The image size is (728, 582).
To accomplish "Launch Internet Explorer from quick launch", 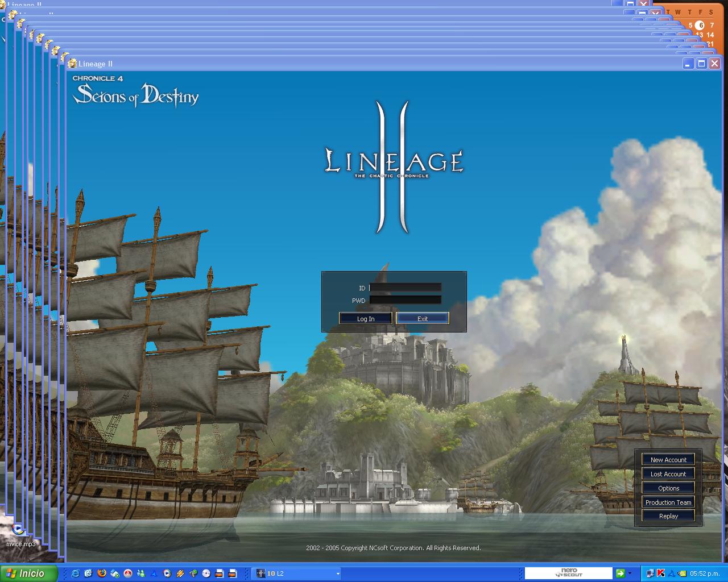I will pos(75,573).
